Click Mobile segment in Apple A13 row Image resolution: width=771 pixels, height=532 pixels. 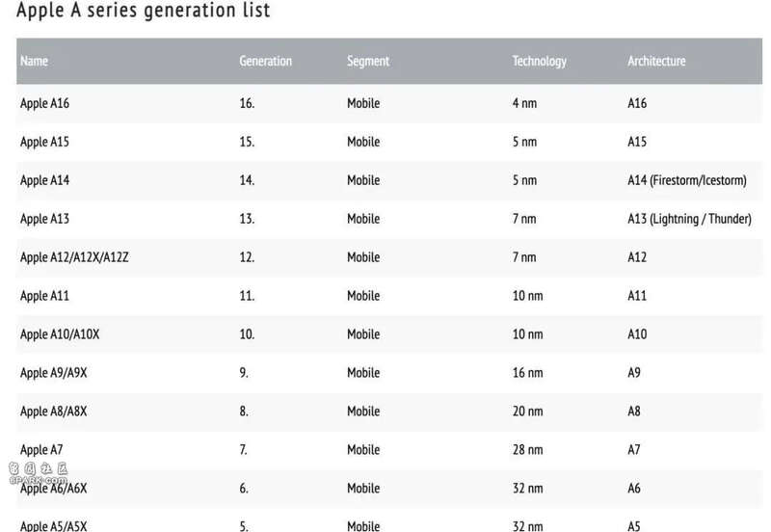tap(363, 219)
